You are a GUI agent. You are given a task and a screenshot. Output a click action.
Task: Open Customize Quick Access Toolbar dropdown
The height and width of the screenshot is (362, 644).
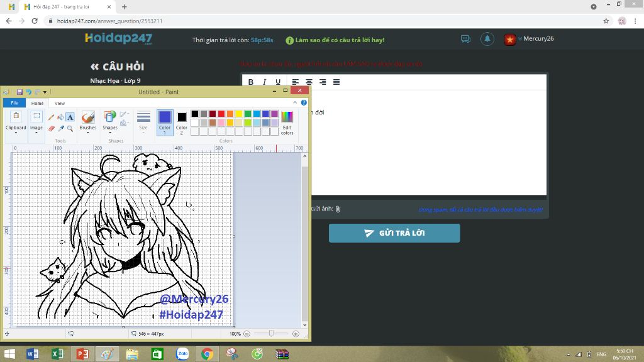click(x=45, y=92)
